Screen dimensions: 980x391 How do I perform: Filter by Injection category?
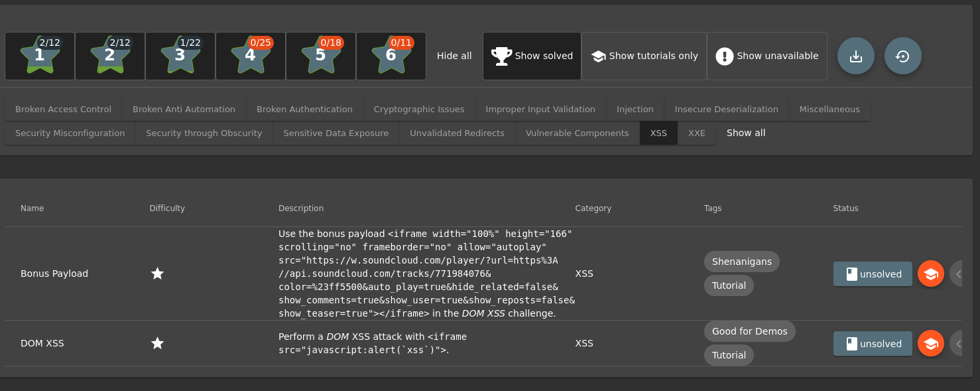[635, 109]
